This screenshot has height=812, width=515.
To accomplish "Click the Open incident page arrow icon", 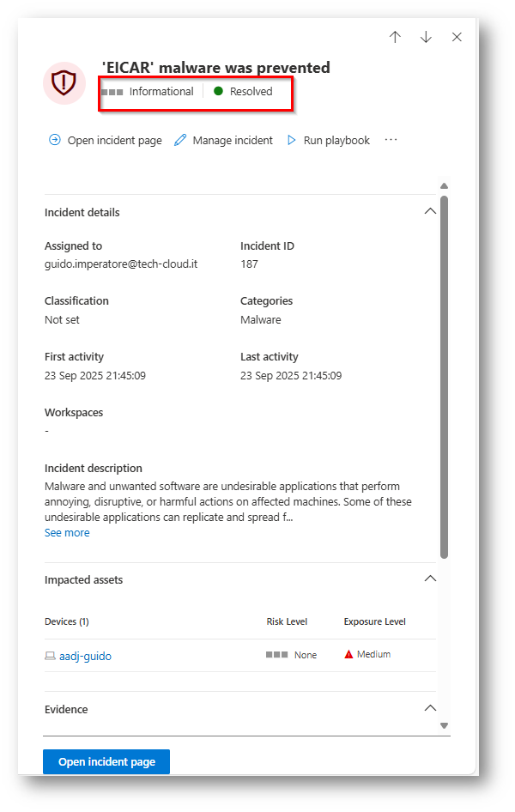I will click(55, 140).
